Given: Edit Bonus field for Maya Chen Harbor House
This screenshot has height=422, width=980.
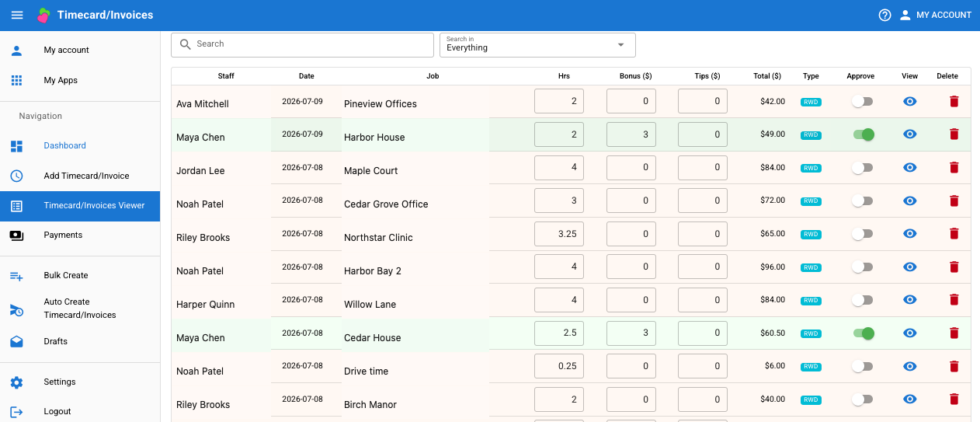Looking at the screenshot, I should 631,134.
